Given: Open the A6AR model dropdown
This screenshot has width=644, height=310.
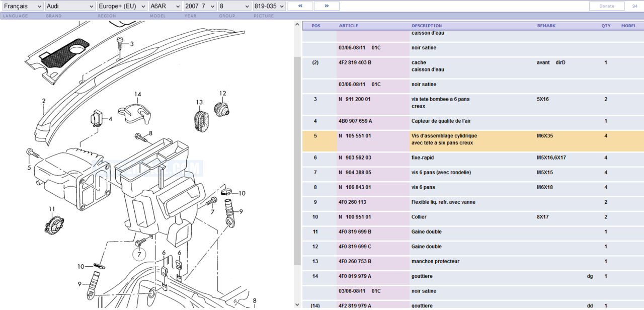Looking at the screenshot, I should pyautogui.click(x=166, y=6).
